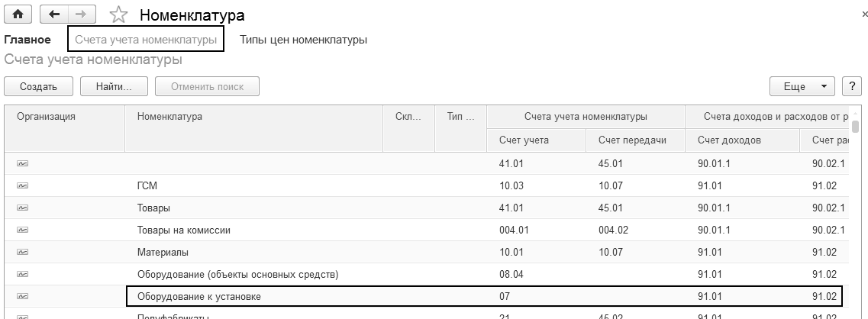Go forward with the right arrow
The image size is (868, 319).
pyautogui.click(x=82, y=14)
